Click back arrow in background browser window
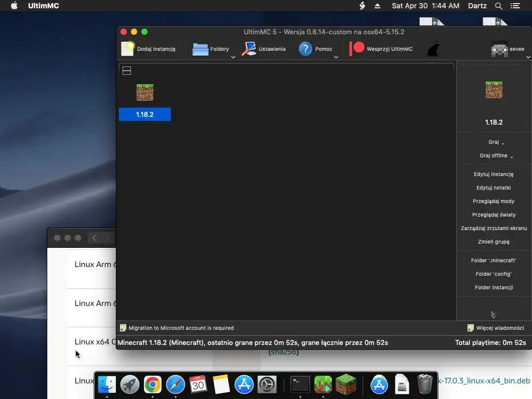The width and height of the screenshot is (532, 399). pyautogui.click(x=95, y=238)
